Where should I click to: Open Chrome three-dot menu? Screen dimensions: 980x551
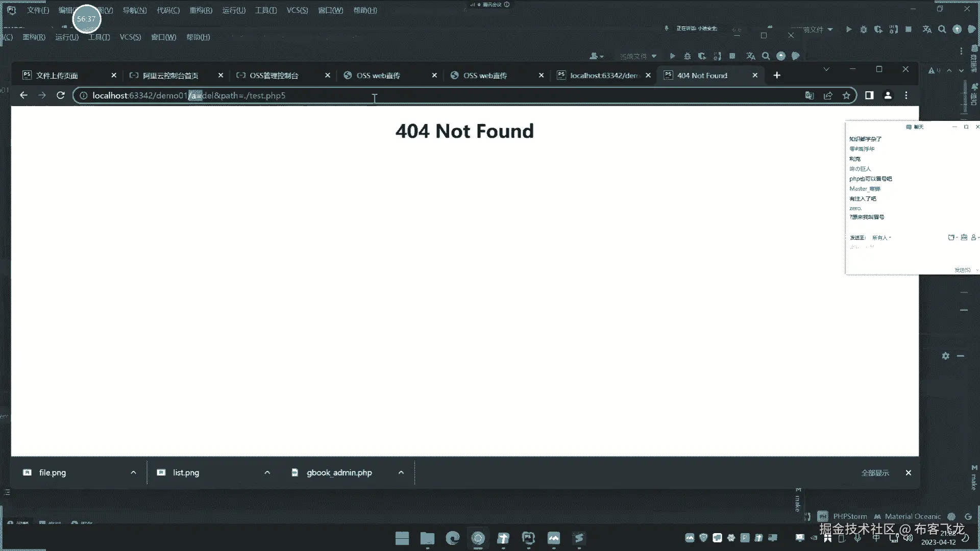tap(906, 95)
